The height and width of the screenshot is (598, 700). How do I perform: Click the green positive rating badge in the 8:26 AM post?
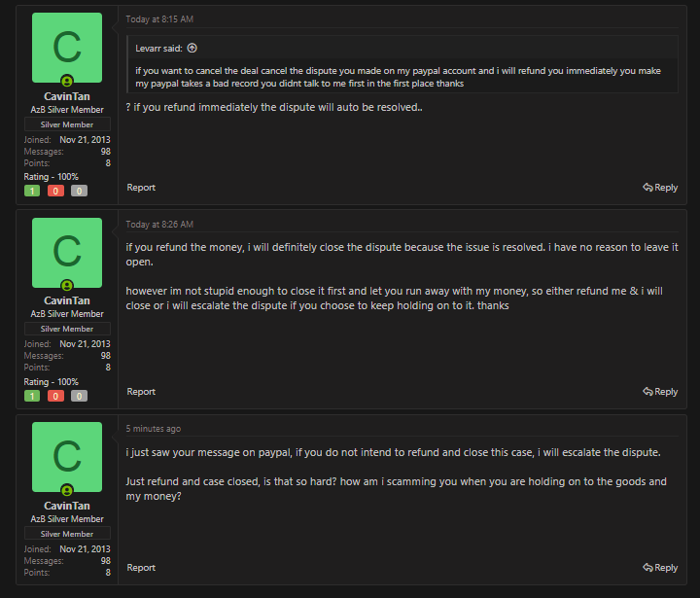tap(33, 396)
